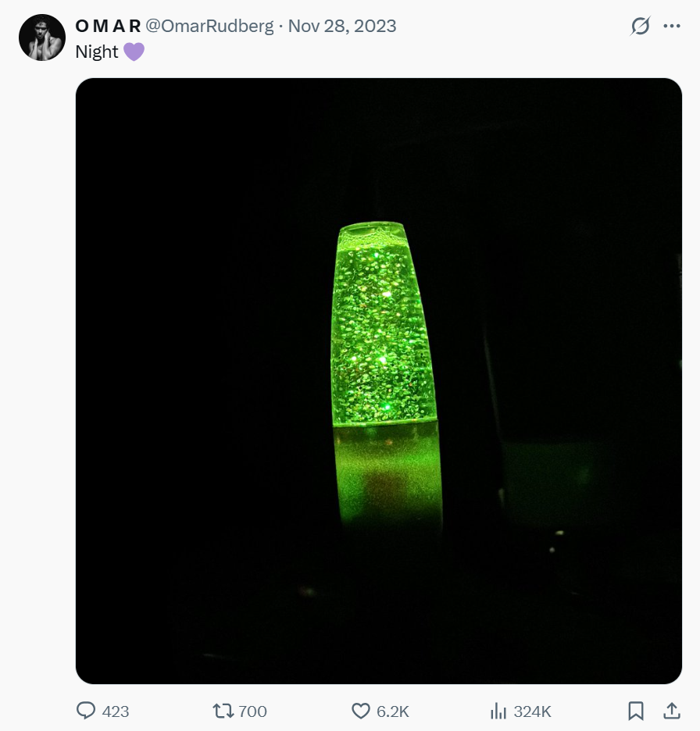Viewport: 700px width, 731px height.
Task: Open the @OmarRudberg handle link
Action: (x=210, y=26)
